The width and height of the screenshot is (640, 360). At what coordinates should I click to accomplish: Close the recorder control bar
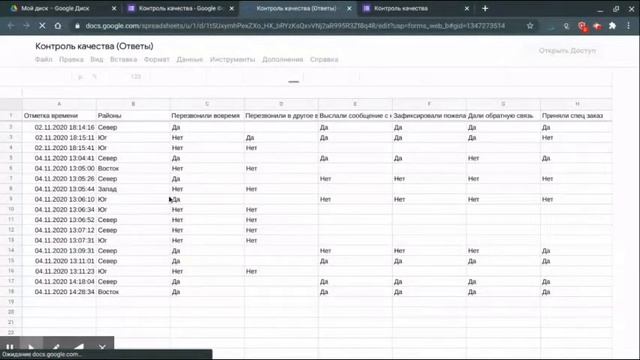pyautogui.click(x=102, y=347)
